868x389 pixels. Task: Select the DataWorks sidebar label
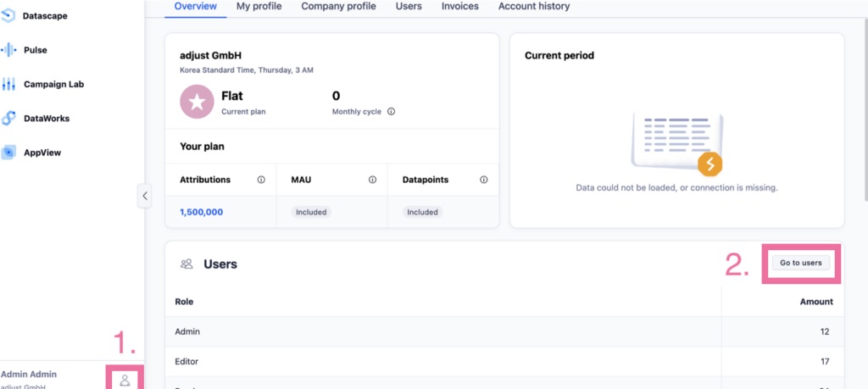[47, 119]
